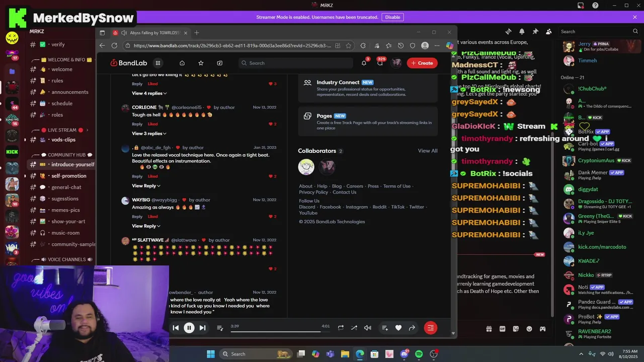
Task: Toggle Discord member list icon
Action: pos(549,31)
